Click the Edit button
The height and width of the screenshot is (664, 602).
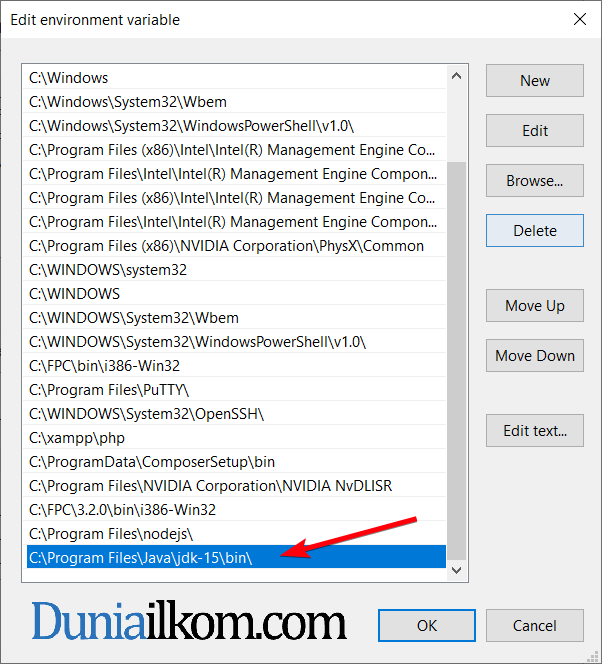[x=535, y=130]
